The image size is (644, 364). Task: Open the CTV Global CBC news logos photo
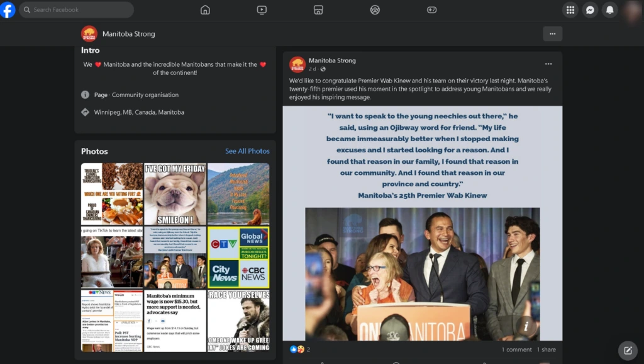(238, 257)
